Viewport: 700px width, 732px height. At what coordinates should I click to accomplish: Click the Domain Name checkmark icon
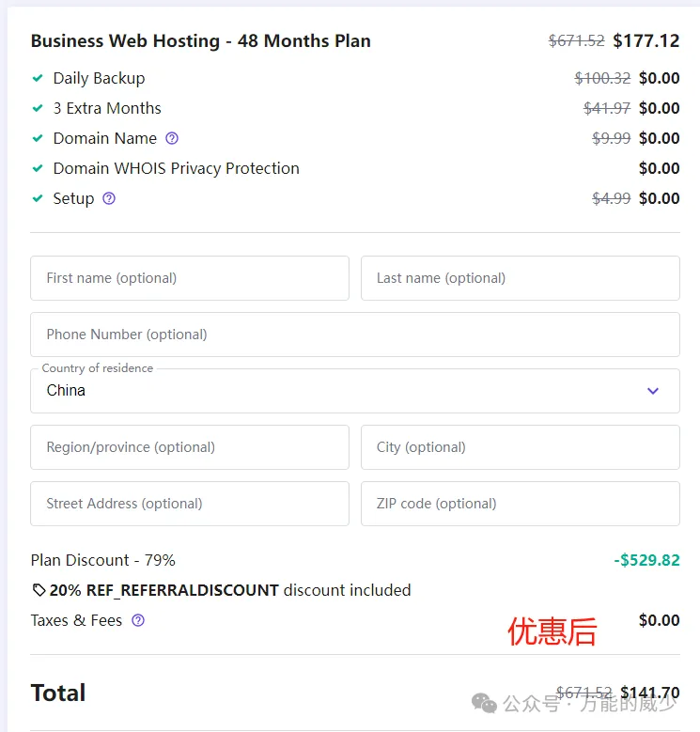point(38,138)
